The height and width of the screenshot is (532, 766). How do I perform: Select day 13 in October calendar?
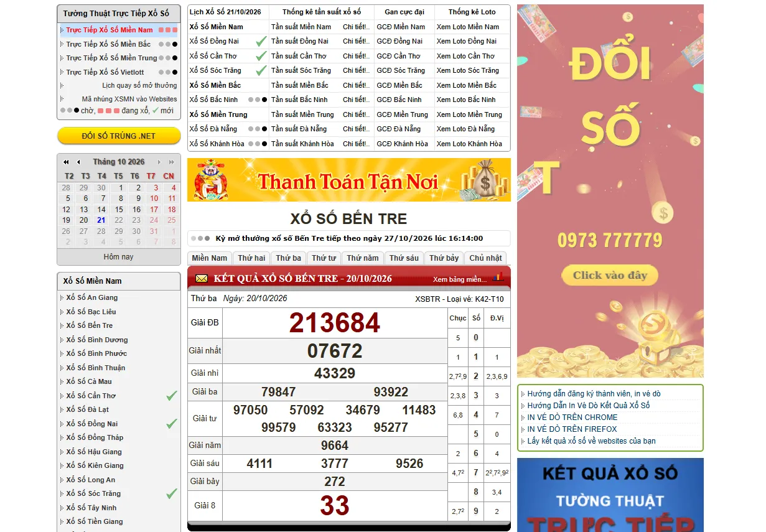coord(83,210)
